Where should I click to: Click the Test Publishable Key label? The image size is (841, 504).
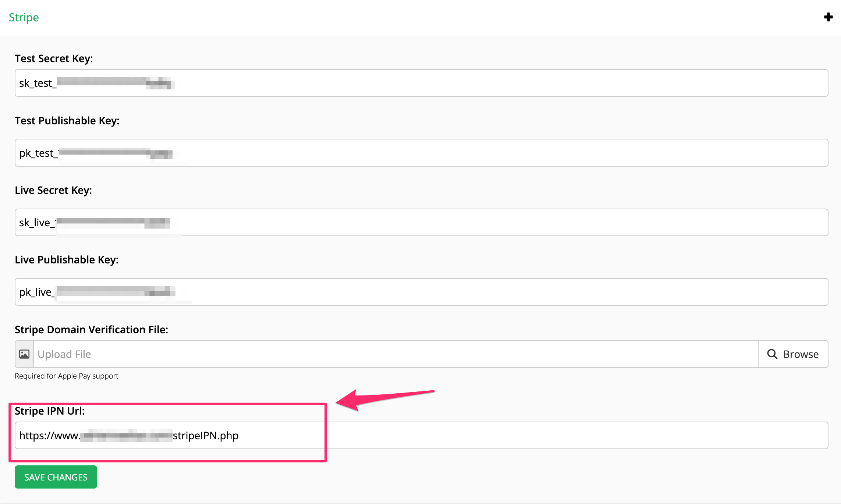coord(67,121)
